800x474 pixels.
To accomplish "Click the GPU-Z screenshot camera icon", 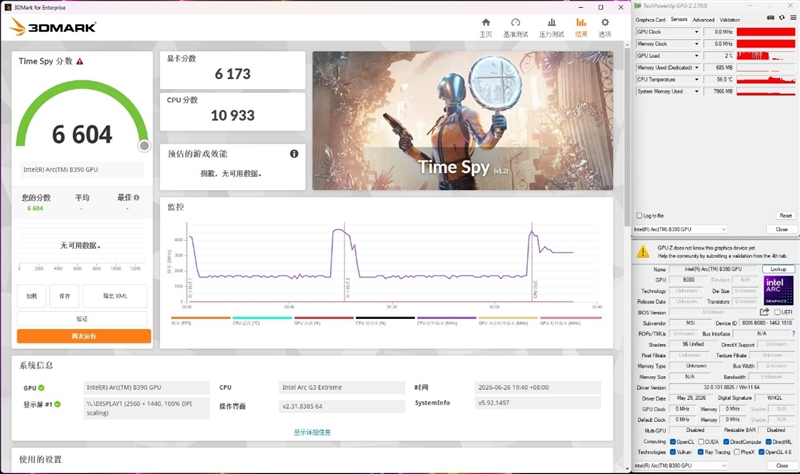I will point(770,18).
